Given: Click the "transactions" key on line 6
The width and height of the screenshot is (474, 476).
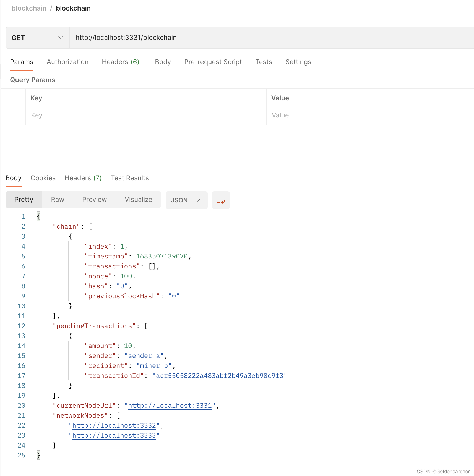Looking at the screenshot, I should (112, 266).
